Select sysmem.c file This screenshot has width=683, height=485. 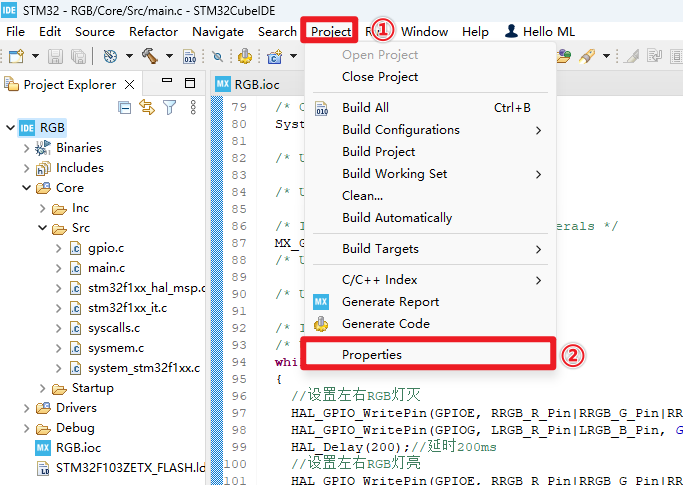coord(116,348)
